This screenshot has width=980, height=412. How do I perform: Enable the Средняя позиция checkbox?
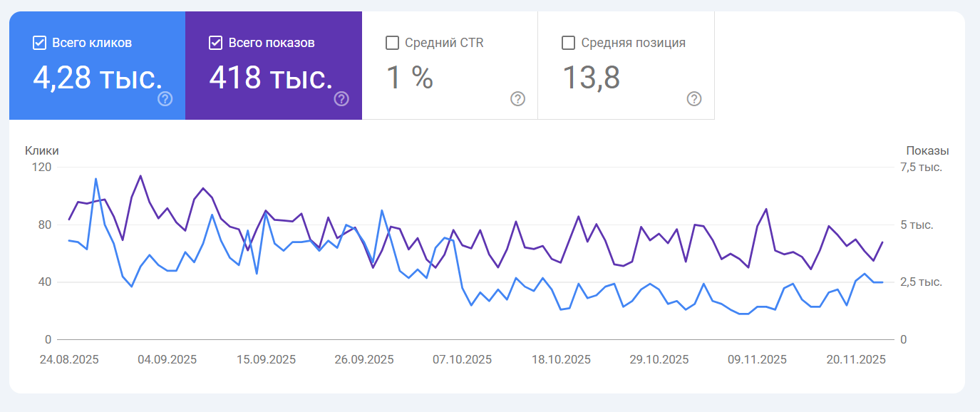[568, 43]
